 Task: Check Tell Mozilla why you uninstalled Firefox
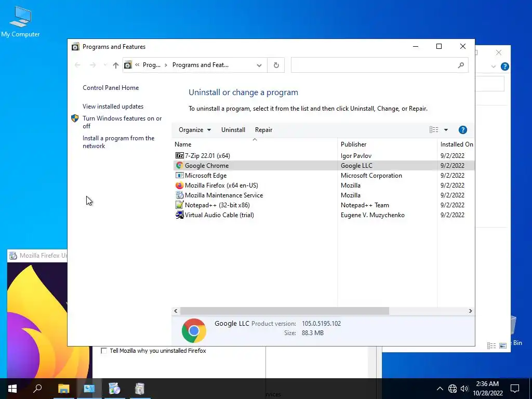[x=104, y=351]
